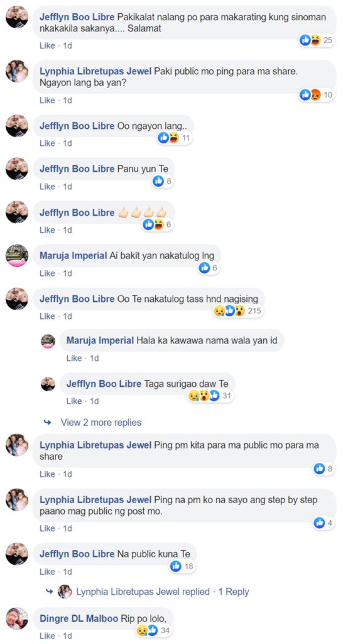
Task: Open Lynphia Libretupas Jewel name on 'Ping pm kita' comment
Action: pos(95,445)
